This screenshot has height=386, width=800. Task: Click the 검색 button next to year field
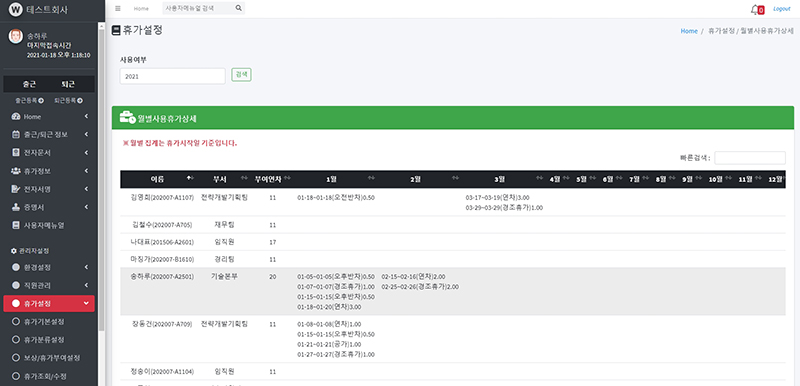pyautogui.click(x=241, y=74)
